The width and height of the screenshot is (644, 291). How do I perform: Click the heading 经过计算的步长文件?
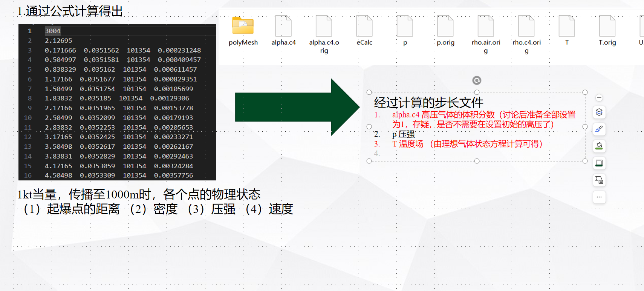[428, 102]
